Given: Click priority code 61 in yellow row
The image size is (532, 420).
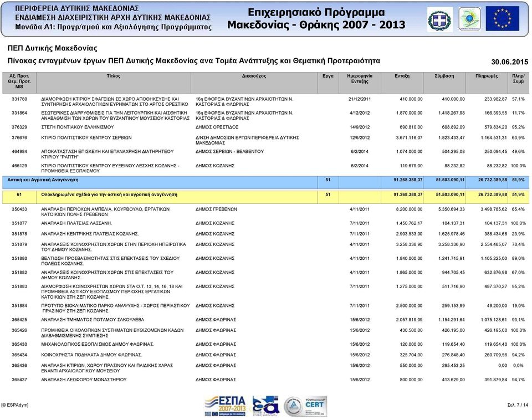Looking at the screenshot, I should 19,194.
